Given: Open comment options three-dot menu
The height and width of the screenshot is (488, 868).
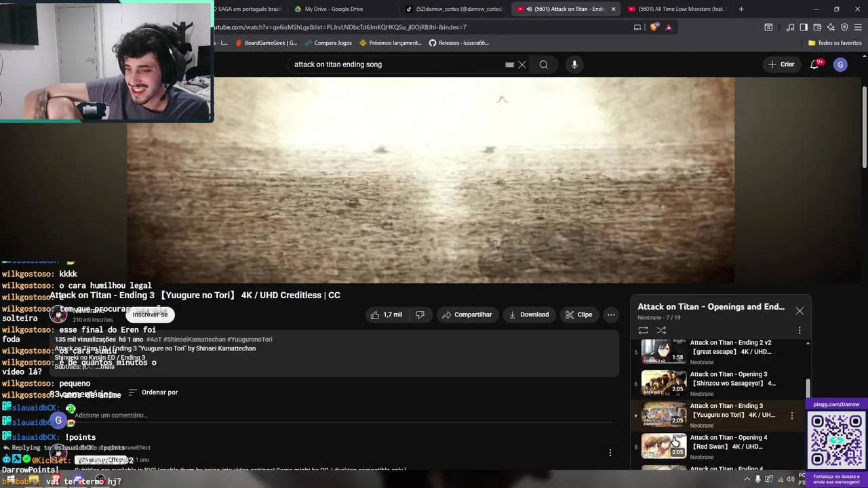Looking at the screenshot, I should coord(610,453).
